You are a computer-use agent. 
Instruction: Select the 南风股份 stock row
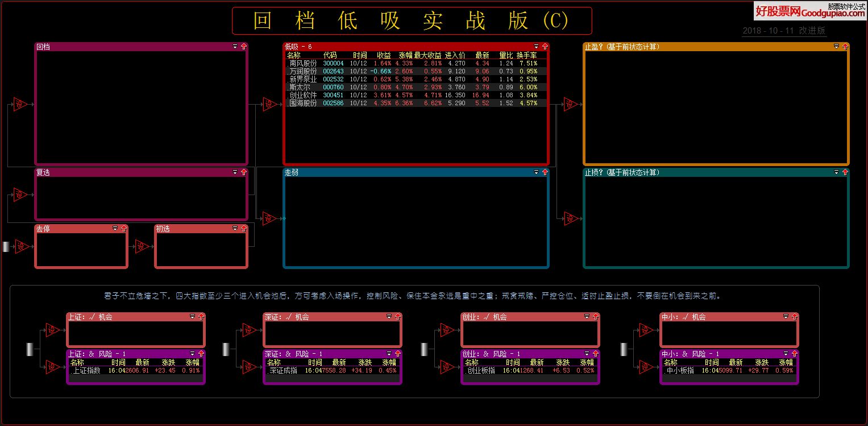click(x=415, y=63)
